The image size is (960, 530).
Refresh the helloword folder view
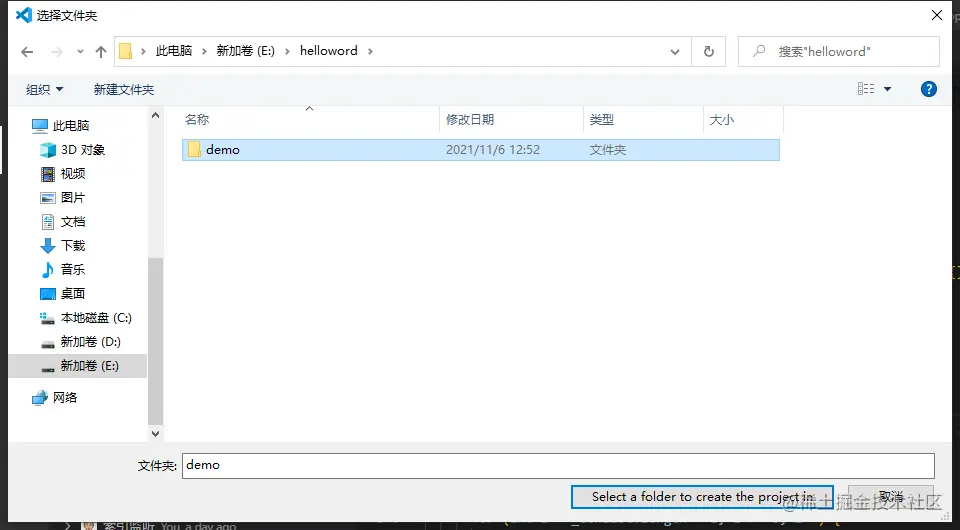(708, 51)
